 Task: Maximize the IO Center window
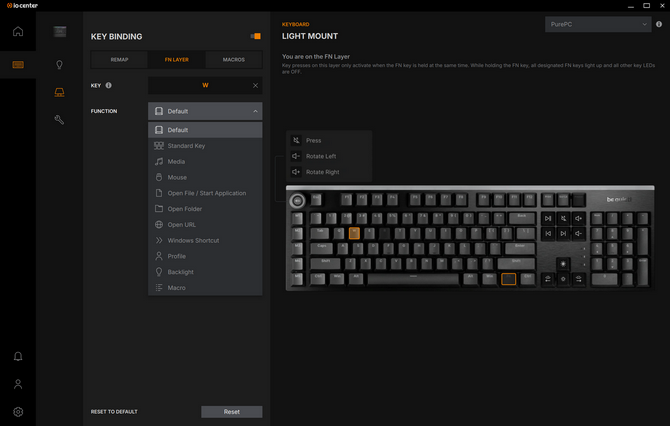[646, 6]
